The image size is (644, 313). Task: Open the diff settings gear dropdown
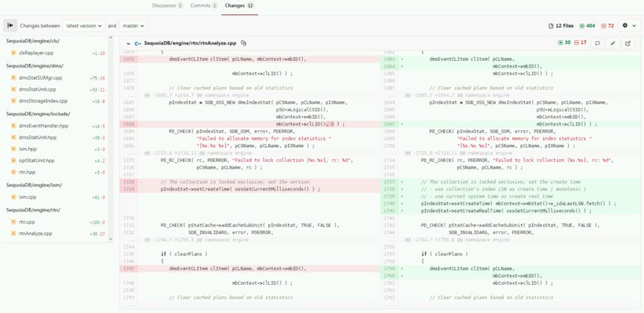(x=629, y=25)
